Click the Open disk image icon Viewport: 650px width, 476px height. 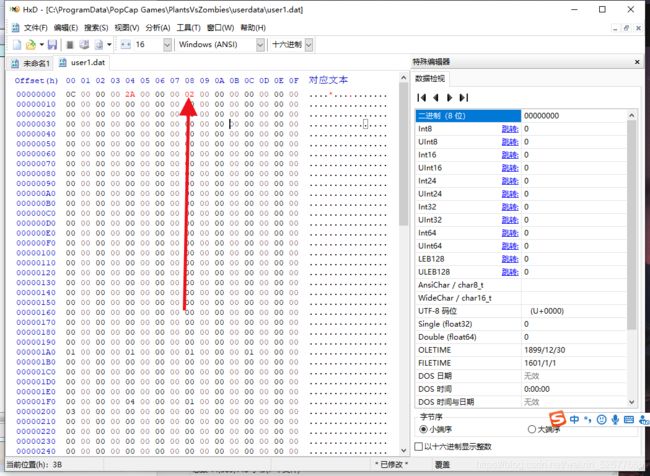(99, 44)
